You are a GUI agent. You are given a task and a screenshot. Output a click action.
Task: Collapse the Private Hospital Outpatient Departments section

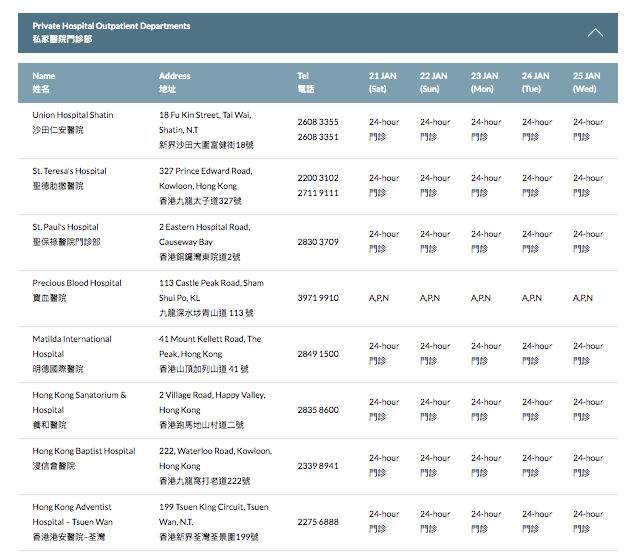595,33
